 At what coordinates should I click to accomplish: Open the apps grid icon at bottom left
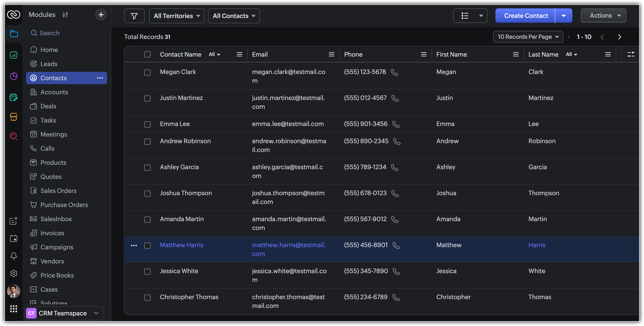point(13,309)
